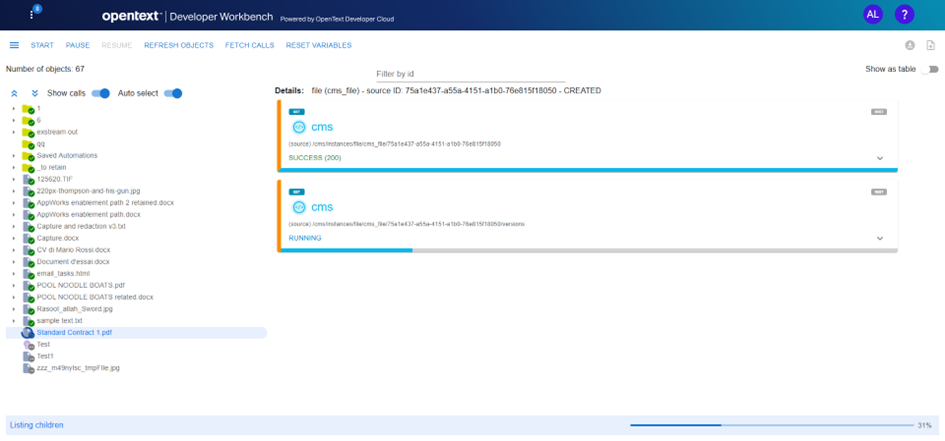Expand the RUNNING call details chevron
The image size is (945, 441).
click(880, 238)
